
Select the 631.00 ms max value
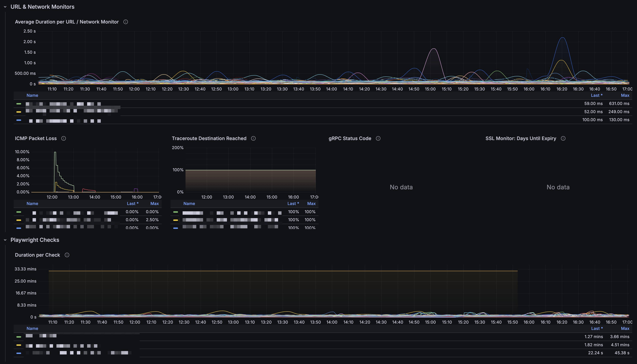(x=619, y=103)
